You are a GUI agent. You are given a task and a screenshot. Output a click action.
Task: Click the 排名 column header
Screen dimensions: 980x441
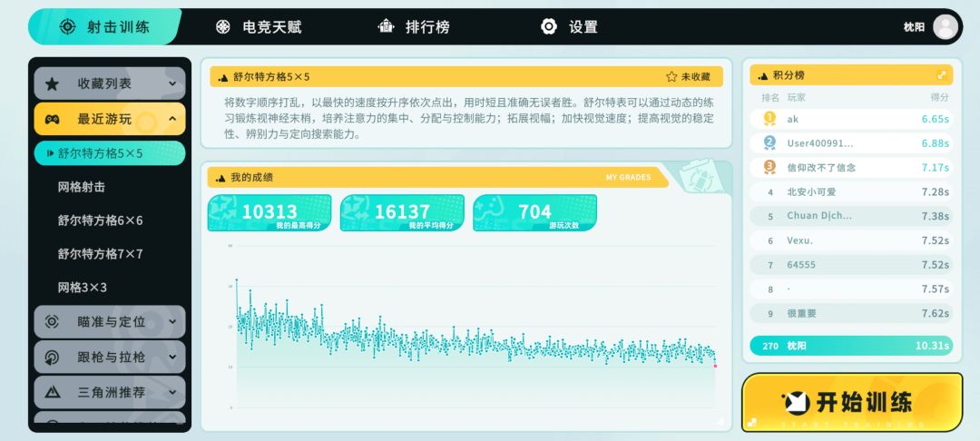(770, 97)
